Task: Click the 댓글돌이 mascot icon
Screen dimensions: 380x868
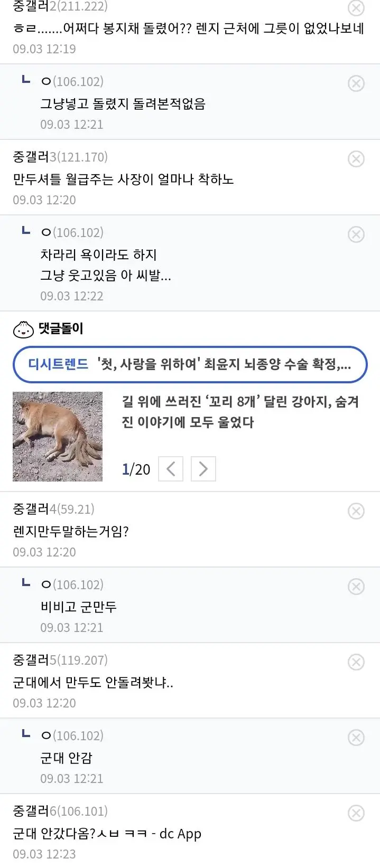Action: (23, 329)
